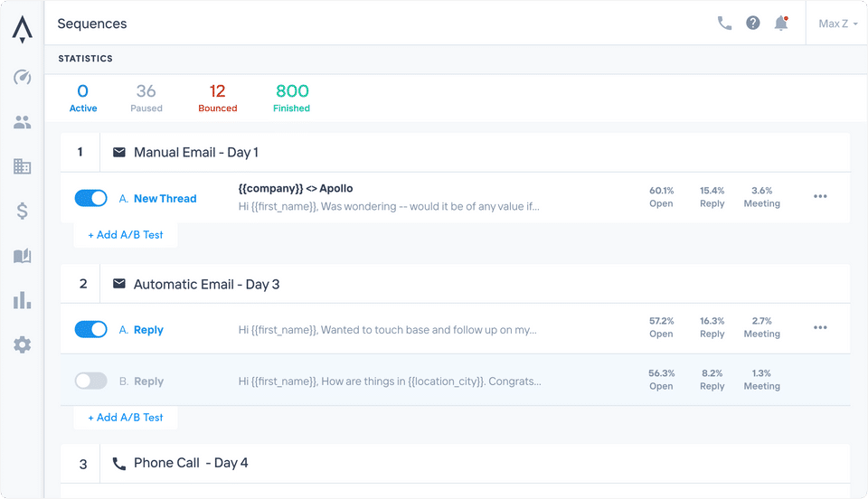Open the playbook book icon
The height and width of the screenshot is (499, 868).
pos(23,256)
